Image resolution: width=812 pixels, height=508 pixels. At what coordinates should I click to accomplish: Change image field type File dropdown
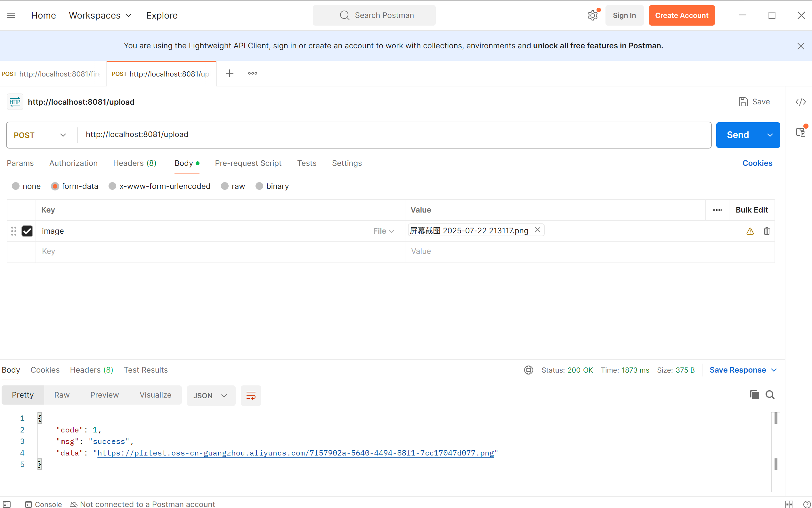384,231
